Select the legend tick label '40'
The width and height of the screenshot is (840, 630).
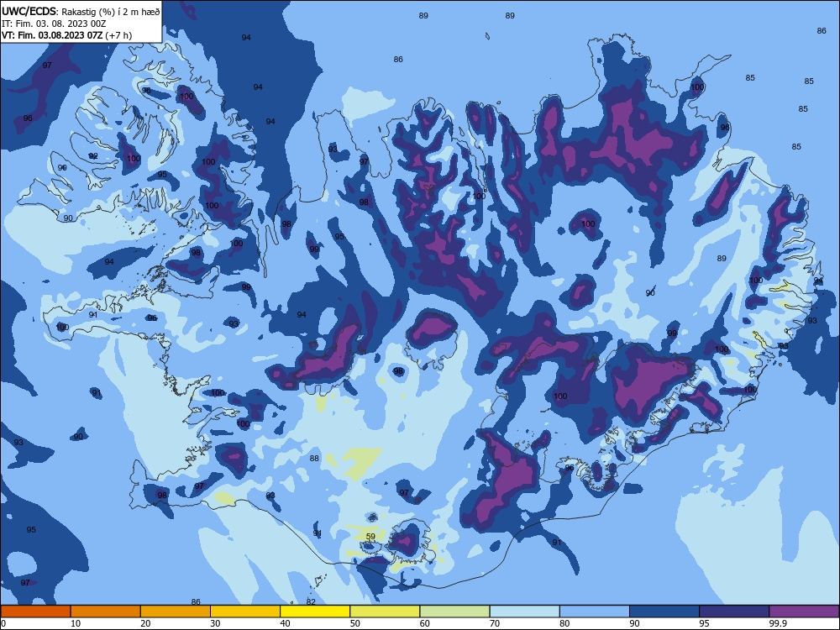click(286, 623)
